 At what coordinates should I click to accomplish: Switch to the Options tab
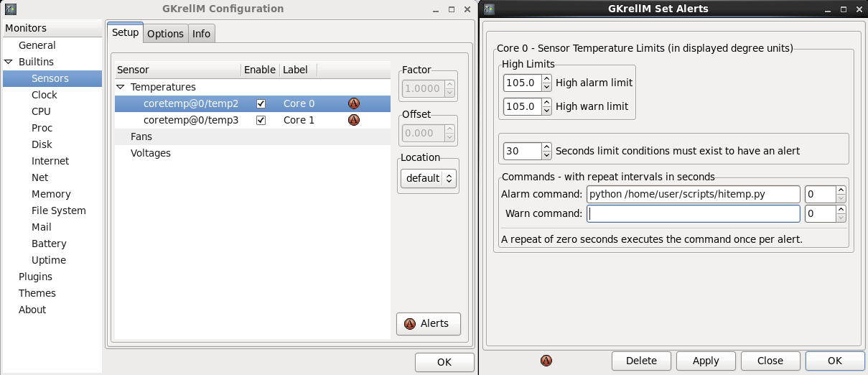click(x=166, y=34)
